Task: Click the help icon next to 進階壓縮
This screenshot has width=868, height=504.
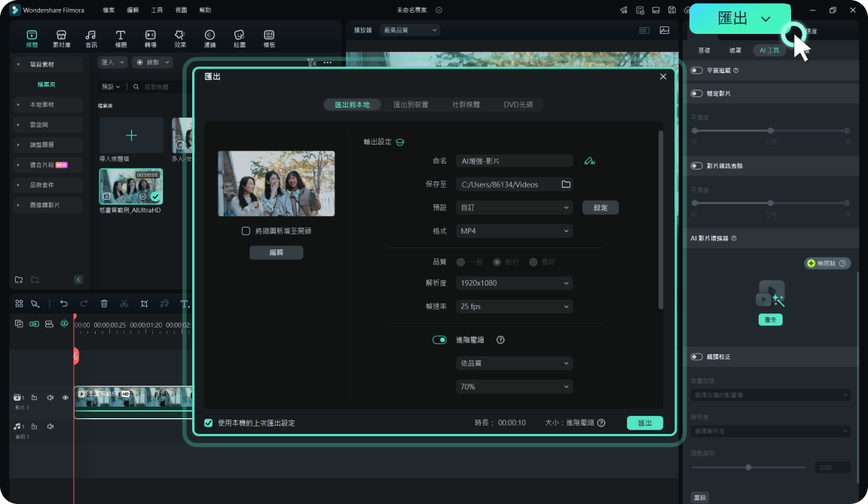Action: point(500,340)
